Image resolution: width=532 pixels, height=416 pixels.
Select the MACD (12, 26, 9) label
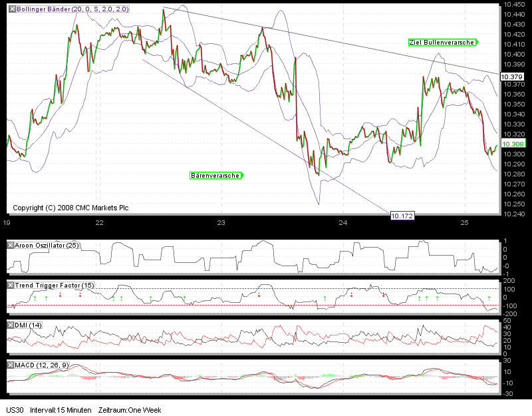42,365
